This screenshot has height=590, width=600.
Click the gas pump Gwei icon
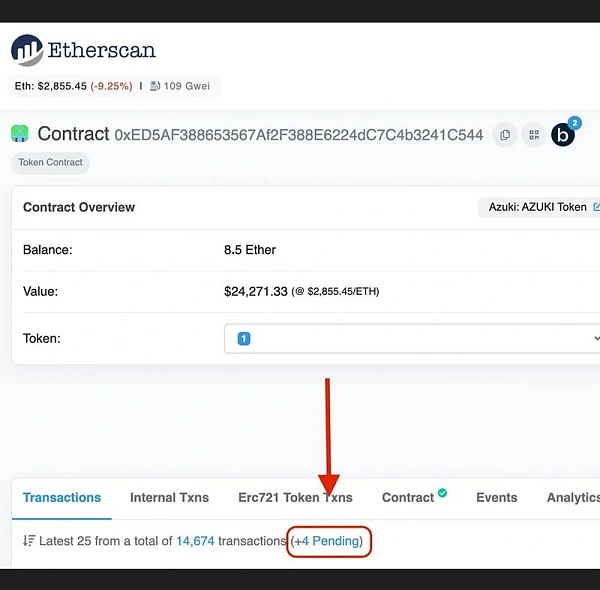click(155, 86)
